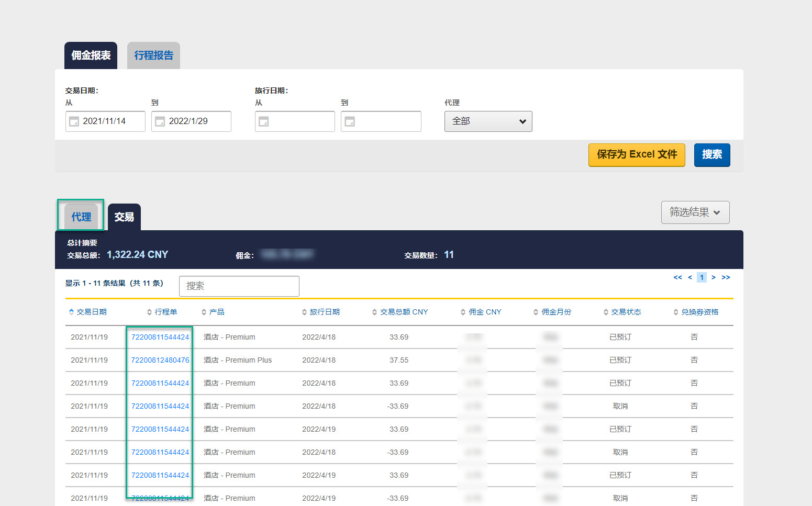This screenshot has height=506, width=812.
Task: Open itinerary link in first table row
Action: pyautogui.click(x=160, y=337)
